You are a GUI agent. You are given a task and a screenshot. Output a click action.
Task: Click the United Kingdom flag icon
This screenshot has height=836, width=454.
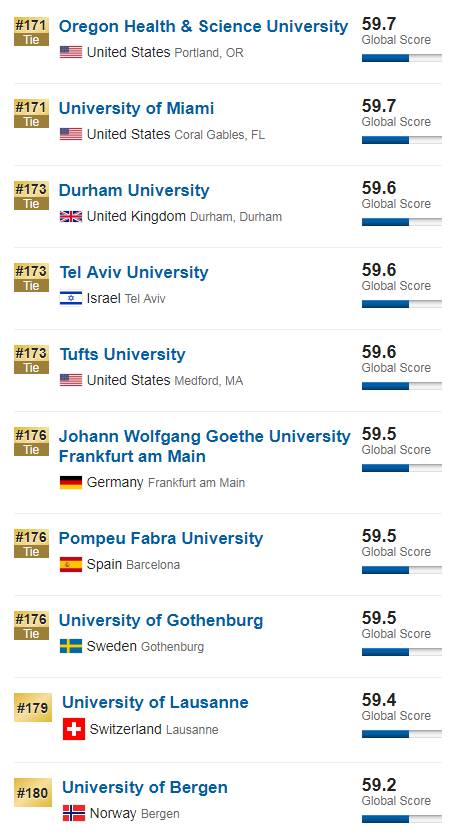coord(71,216)
